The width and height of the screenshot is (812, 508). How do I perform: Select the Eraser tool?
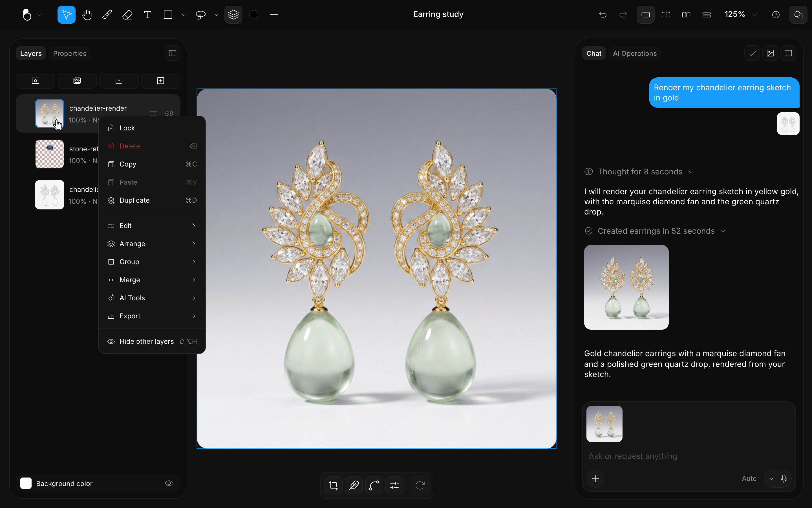pyautogui.click(x=127, y=15)
